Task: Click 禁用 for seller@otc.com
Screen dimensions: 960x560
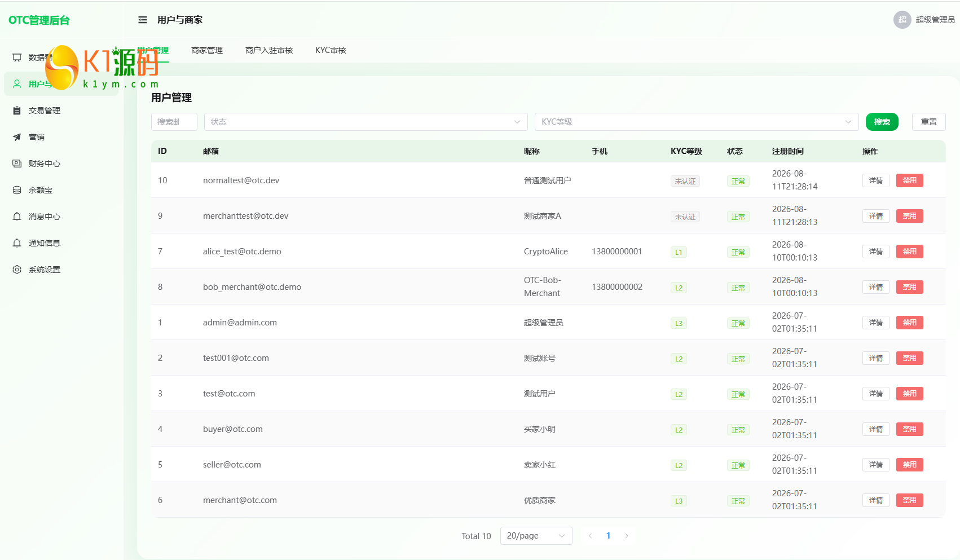Action: click(x=910, y=465)
